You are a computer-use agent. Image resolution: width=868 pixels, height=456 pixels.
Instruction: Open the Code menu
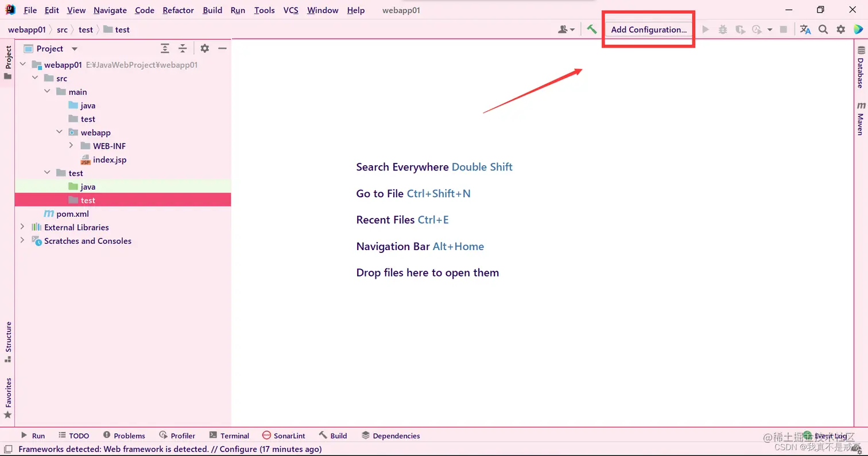145,10
